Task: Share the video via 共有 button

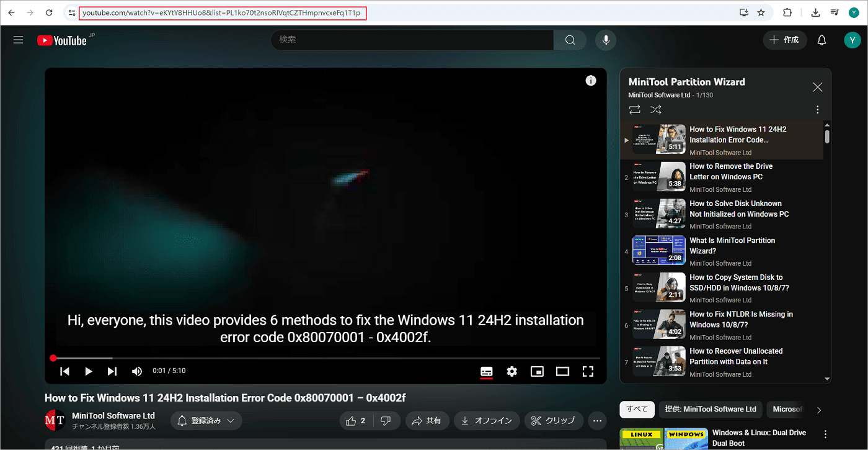Action: [427, 421]
